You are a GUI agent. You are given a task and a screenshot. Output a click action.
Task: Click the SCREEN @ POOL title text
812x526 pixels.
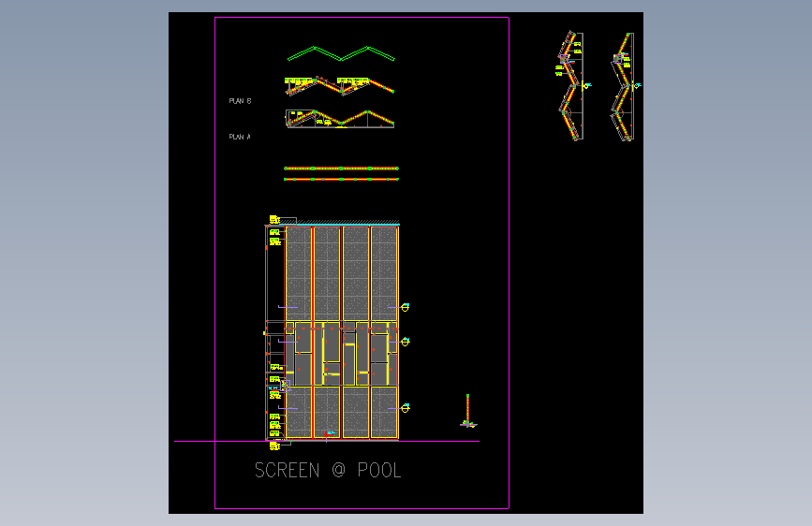click(328, 470)
